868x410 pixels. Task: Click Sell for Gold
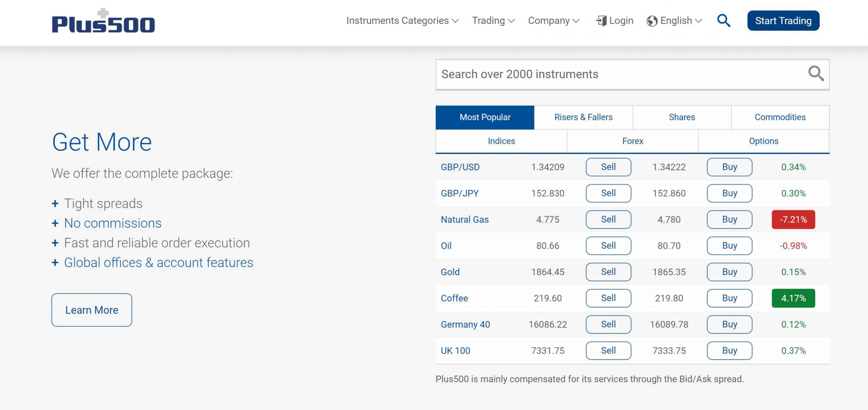(608, 272)
